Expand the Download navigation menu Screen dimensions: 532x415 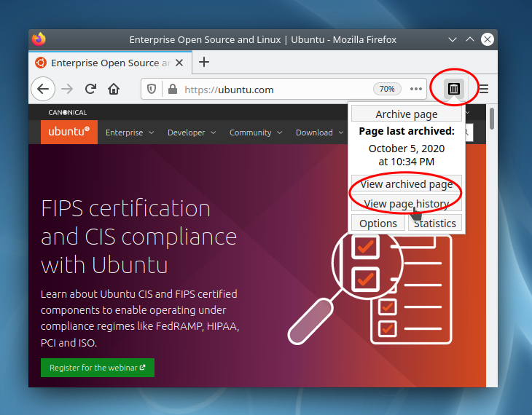pyautogui.click(x=320, y=133)
